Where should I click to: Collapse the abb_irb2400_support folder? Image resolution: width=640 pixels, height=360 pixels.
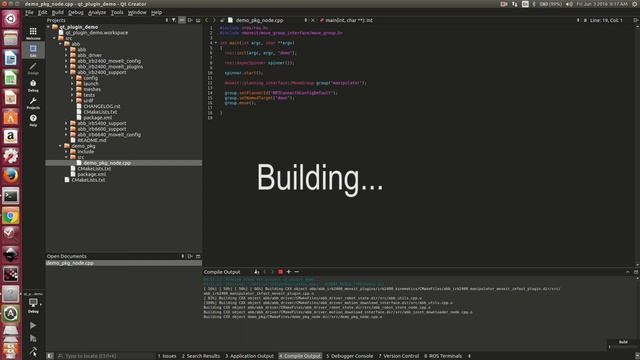click(66, 72)
